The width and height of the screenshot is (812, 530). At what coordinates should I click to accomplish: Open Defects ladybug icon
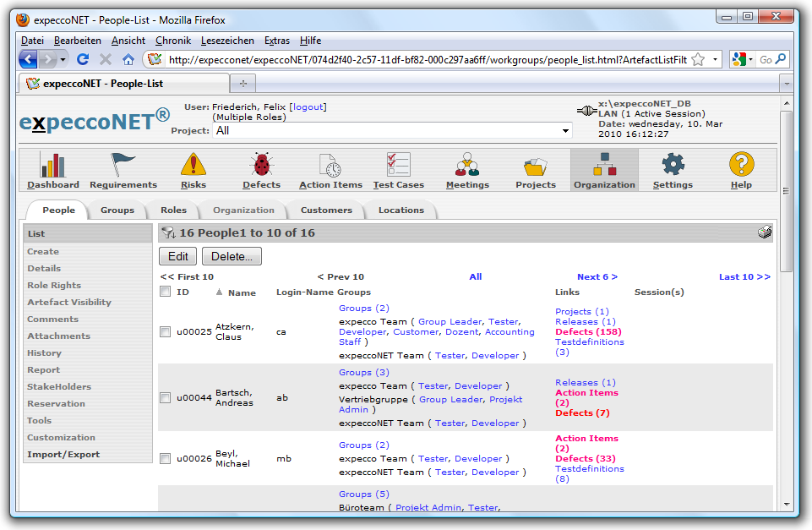coord(261,164)
